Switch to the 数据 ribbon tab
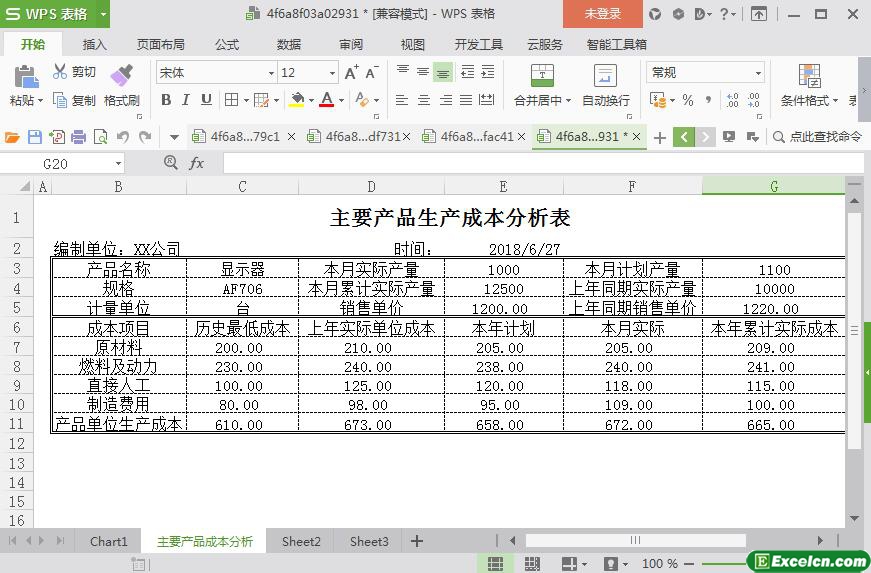 (289, 44)
